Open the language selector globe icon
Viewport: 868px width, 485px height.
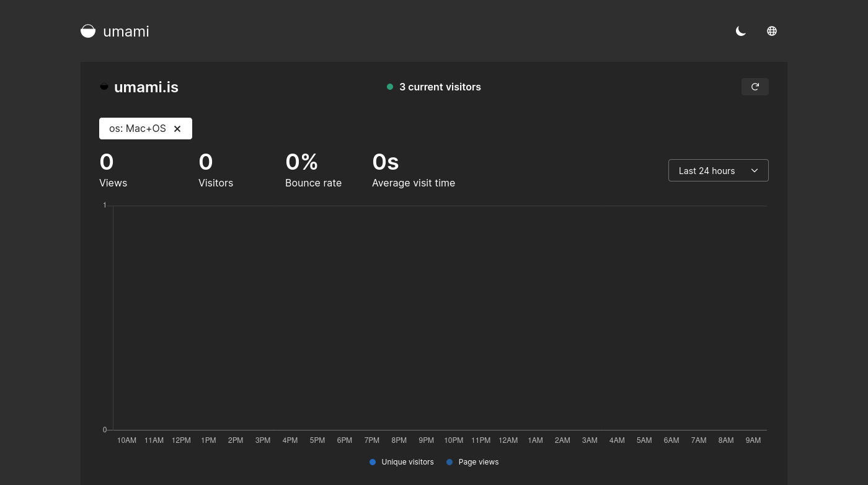tap(772, 31)
